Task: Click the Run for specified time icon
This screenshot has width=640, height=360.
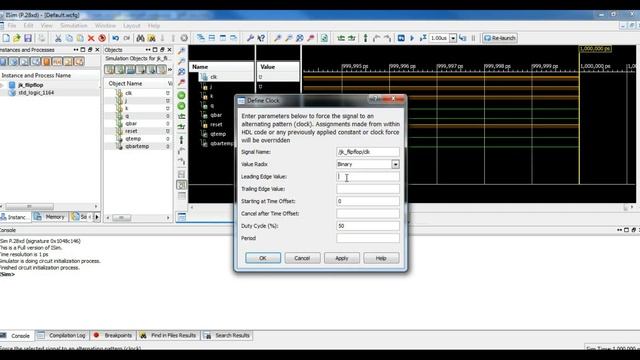Action: pyautogui.click(x=423, y=38)
